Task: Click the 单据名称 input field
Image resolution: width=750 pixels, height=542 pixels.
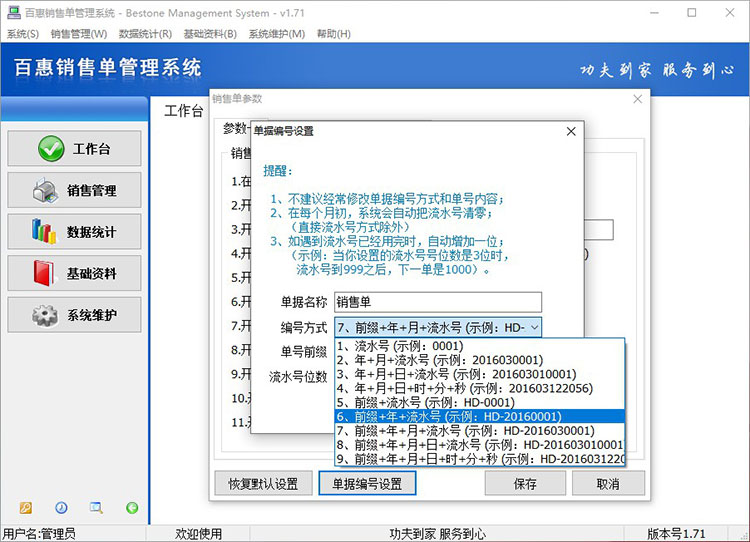Action: 438,302
